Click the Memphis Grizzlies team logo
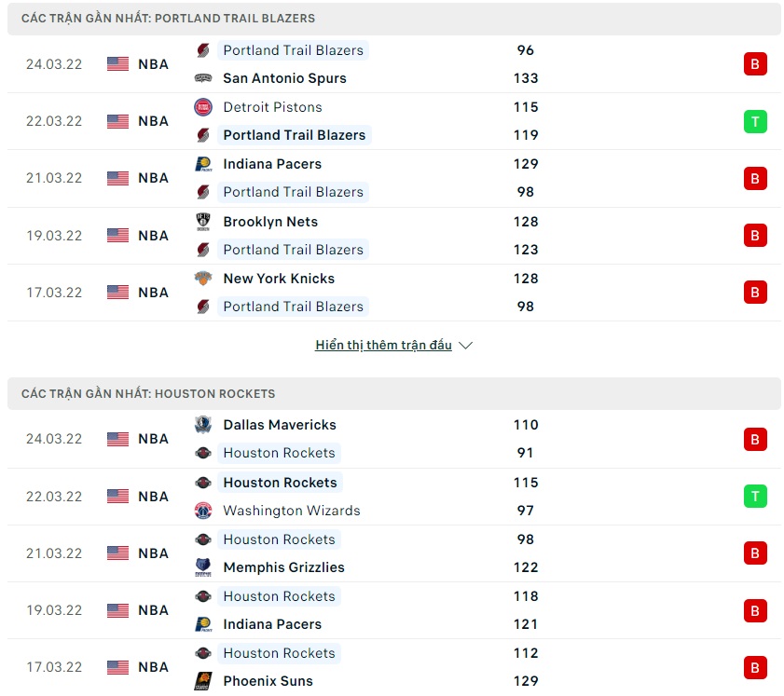 coord(203,567)
